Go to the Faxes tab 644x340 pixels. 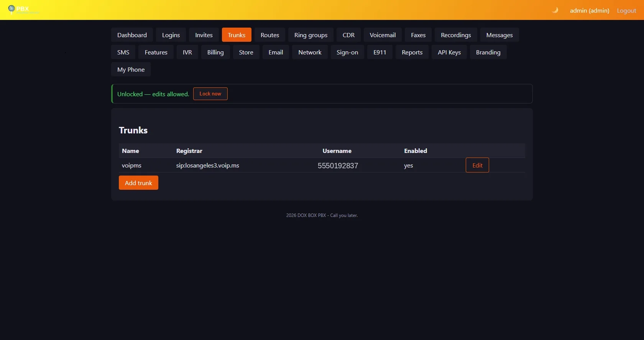(418, 35)
